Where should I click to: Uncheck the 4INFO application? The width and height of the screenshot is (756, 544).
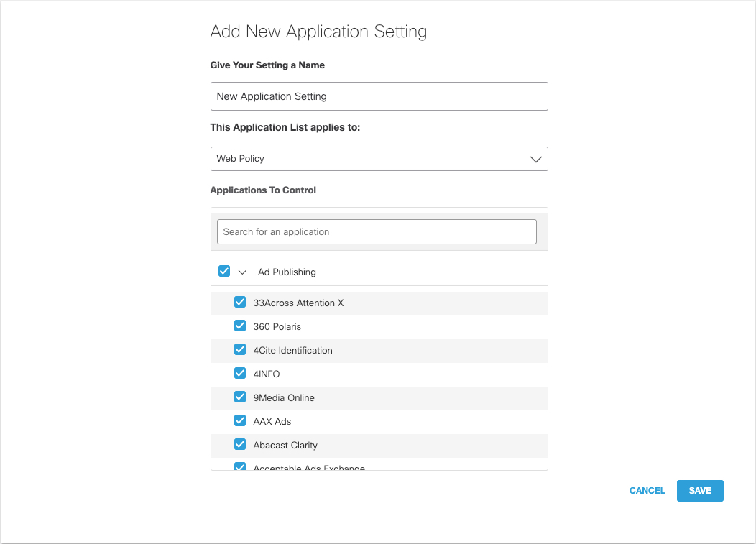coord(240,373)
